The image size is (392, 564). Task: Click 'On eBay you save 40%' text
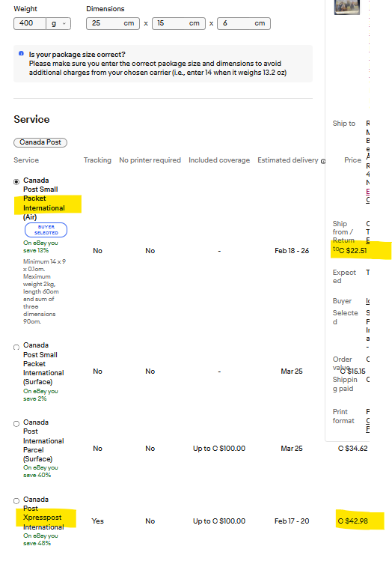click(40, 471)
